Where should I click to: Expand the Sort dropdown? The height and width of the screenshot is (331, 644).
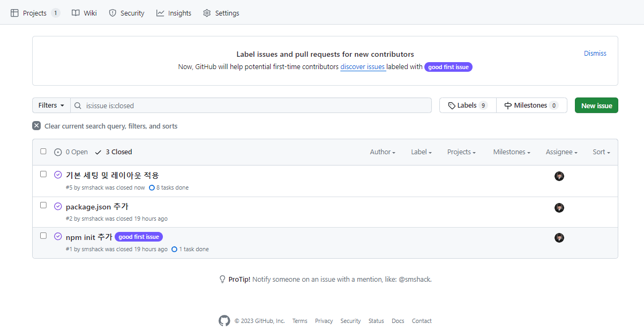point(601,152)
